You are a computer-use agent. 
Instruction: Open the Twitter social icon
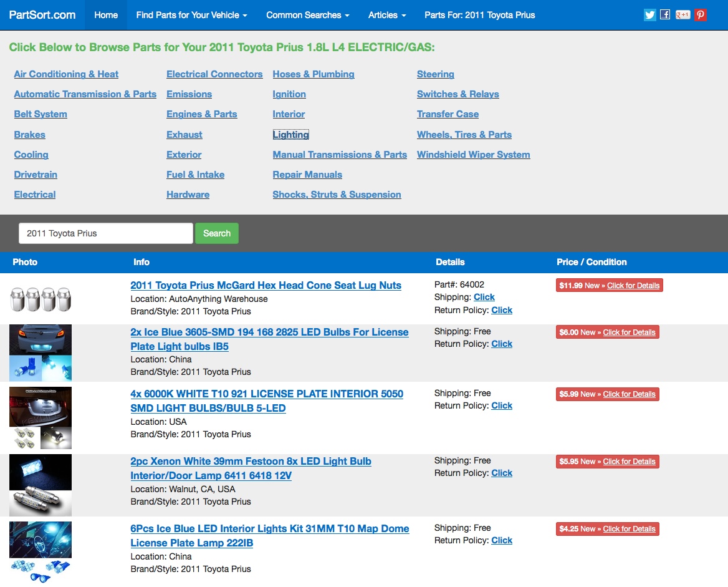pos(650,15)
